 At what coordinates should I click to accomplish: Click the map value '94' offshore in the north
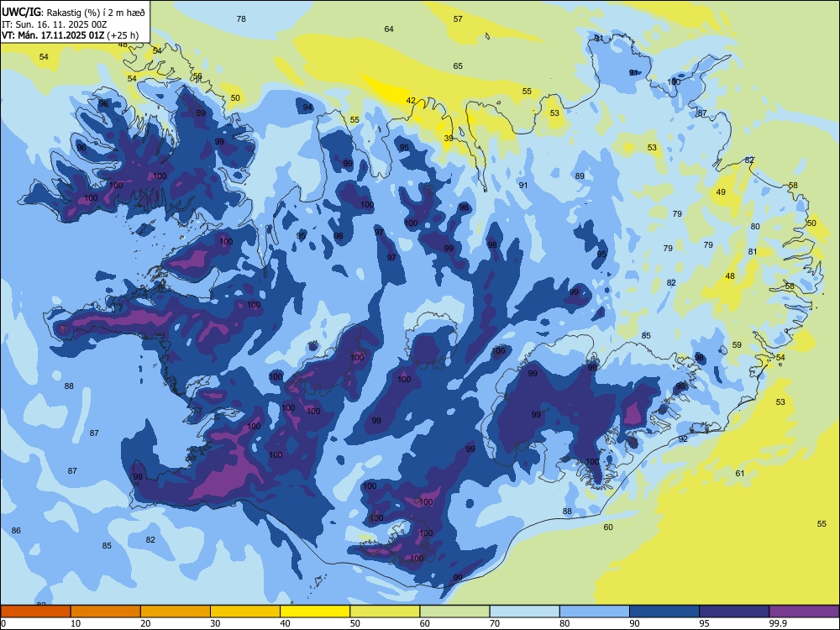pyautogui.click(x=307, y=108)
